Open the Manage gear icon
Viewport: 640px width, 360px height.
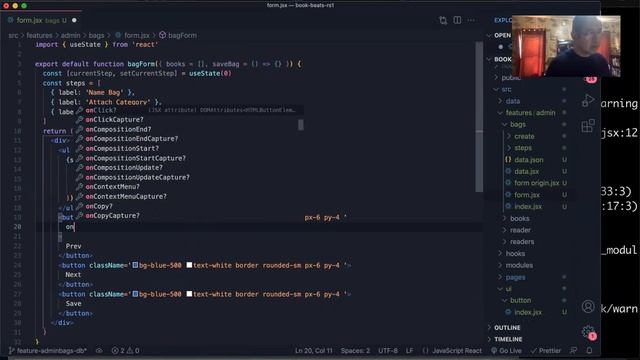pos(589,332)
